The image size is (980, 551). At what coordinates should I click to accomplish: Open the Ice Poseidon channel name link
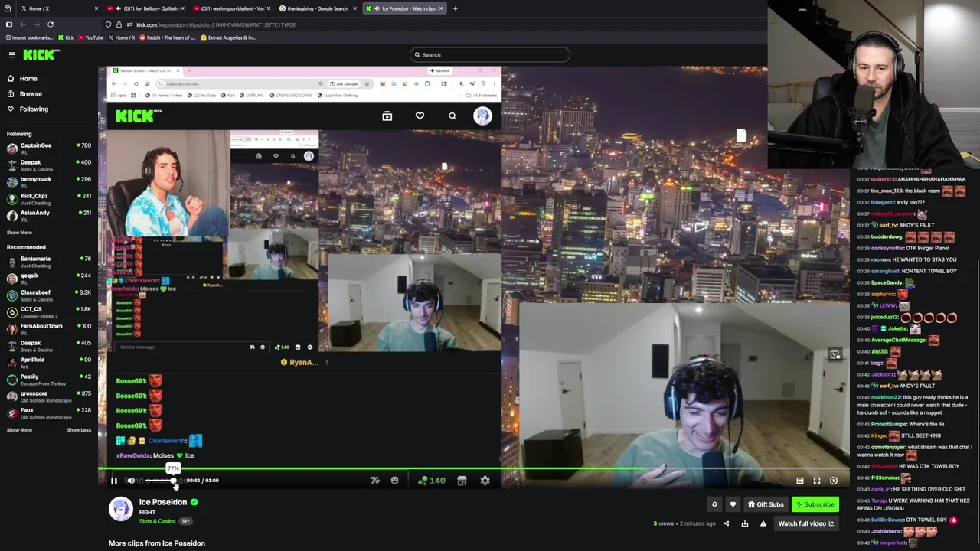[x=163, y=502]
